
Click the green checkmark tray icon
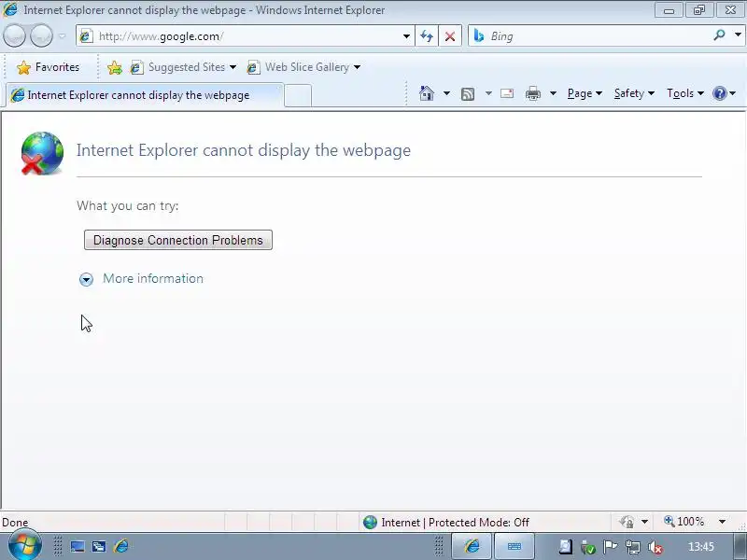click(588, 548)
